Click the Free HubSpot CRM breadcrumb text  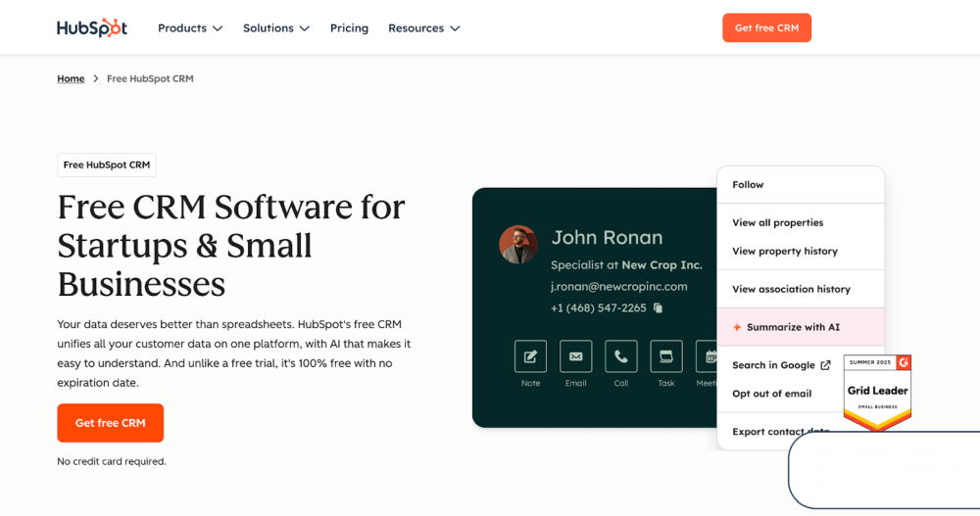point(150,78)
